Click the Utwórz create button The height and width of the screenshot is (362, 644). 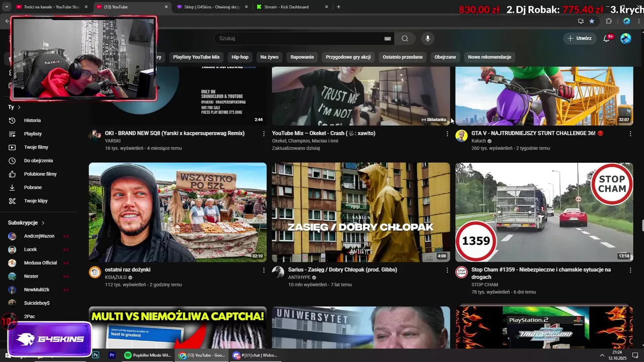[580, 38]
